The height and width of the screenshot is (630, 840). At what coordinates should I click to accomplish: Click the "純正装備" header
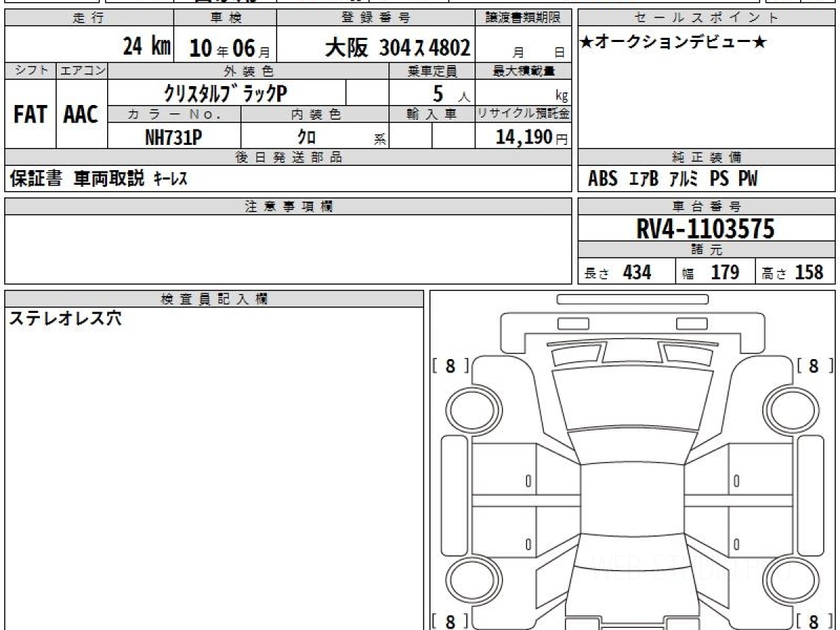click(707, 157)
